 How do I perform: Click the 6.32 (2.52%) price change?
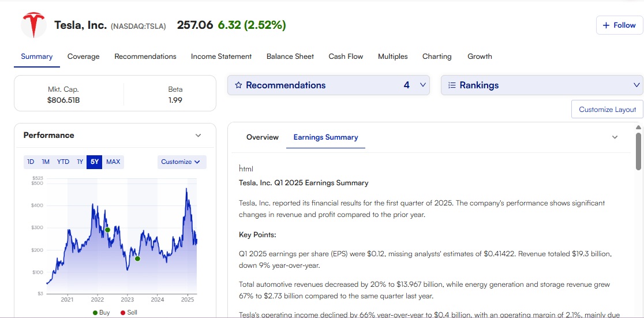(252, 25)
